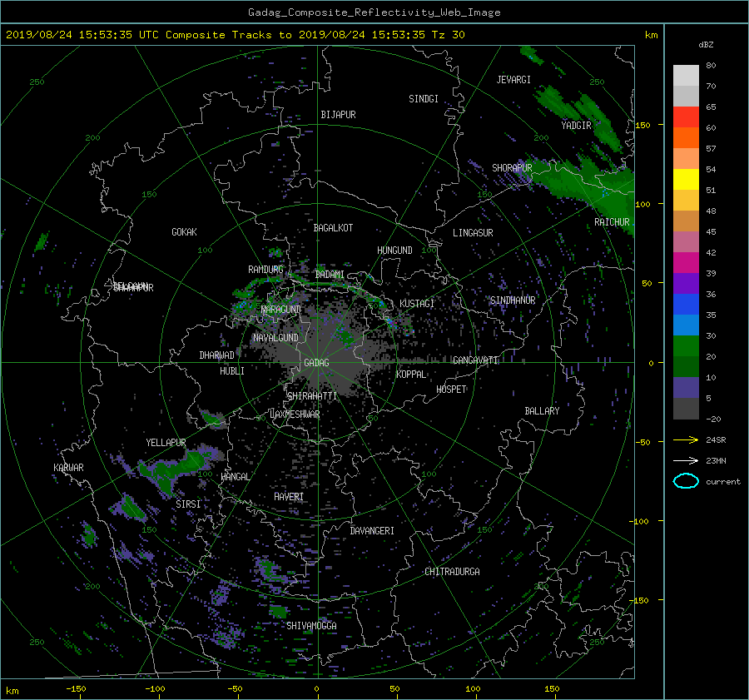Click the BADAMI city label

330,275
